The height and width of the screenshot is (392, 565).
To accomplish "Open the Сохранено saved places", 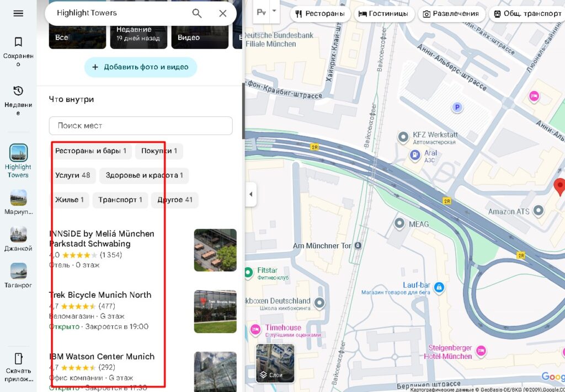I will [x=18, y=49].
